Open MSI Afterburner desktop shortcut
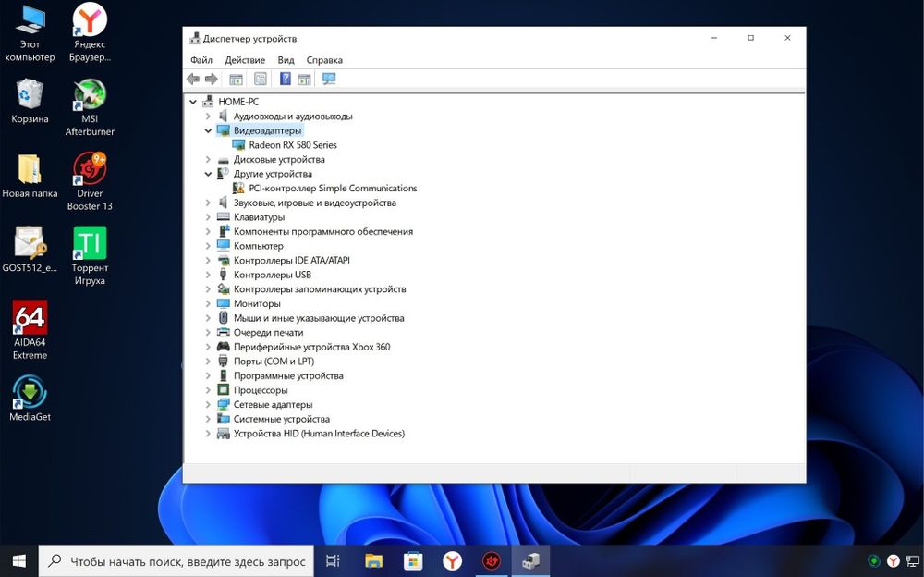This screenshot has height=577, width=924. point(90,107)
